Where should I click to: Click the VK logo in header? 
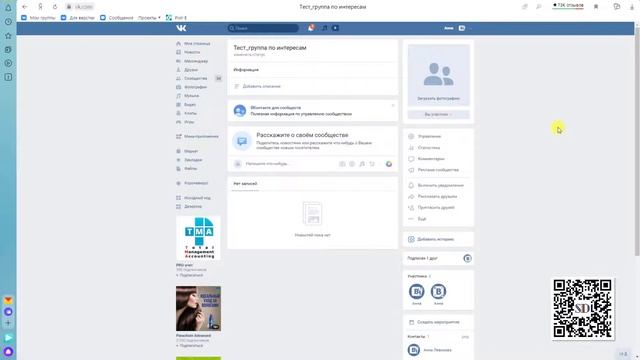click(181, 28)
